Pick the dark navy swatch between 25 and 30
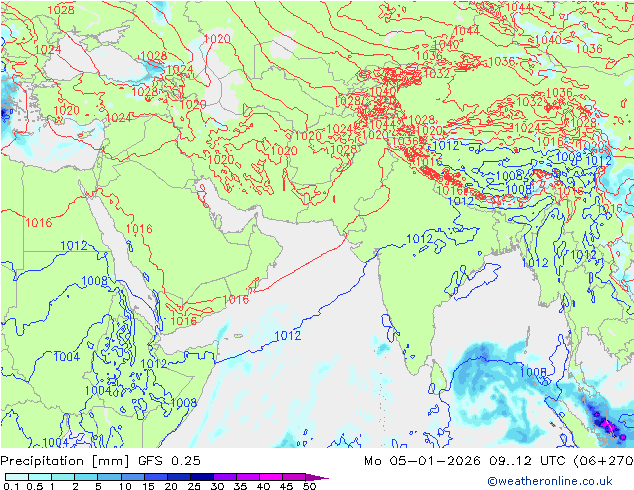The width and height of the screenshot is (634, 490). 202,477
